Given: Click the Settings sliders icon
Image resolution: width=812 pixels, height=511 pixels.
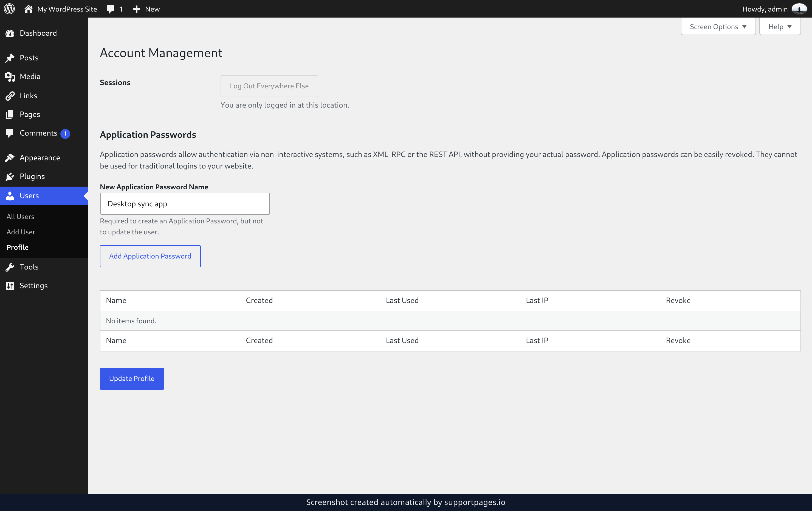Looking at the screenshot, I should pyautogui.click(x=10, y=286).
